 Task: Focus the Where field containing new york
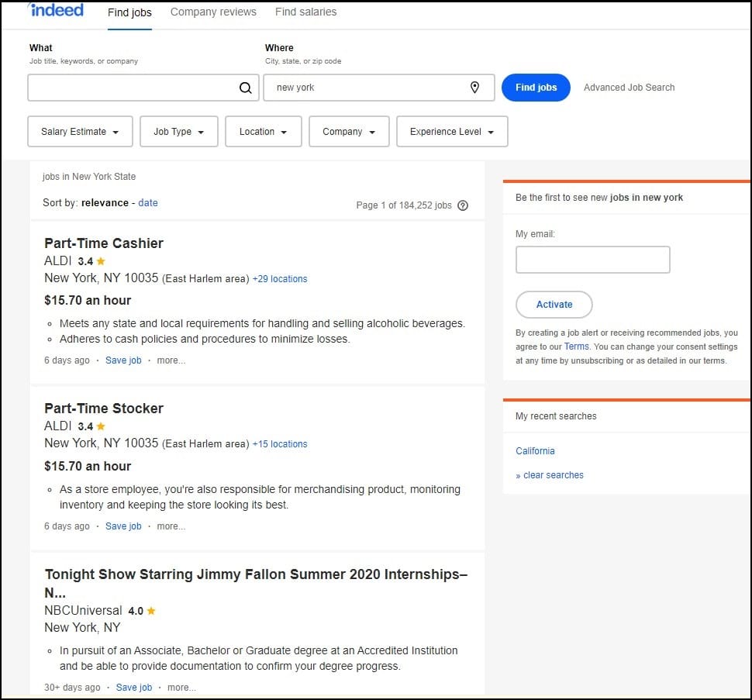pos(379,88)
